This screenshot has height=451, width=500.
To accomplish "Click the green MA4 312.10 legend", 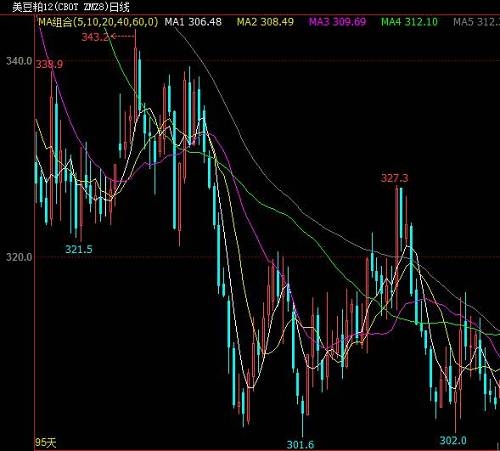I will [x=409, y=22].
